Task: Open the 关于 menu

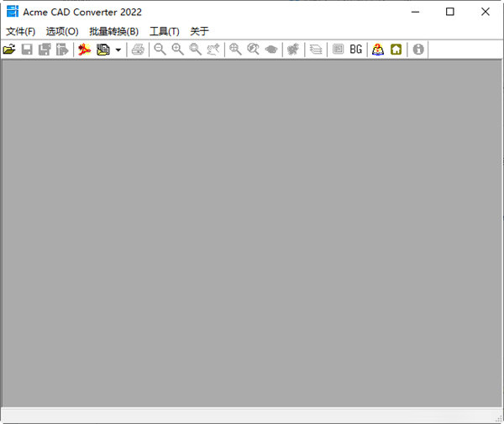Action: (x=199, y=31)
